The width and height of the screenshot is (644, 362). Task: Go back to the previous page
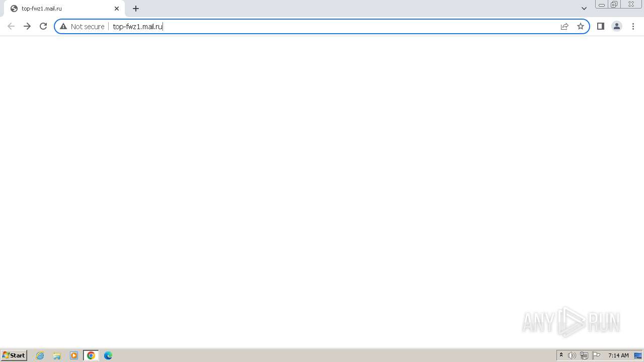[x=11, y=26]
